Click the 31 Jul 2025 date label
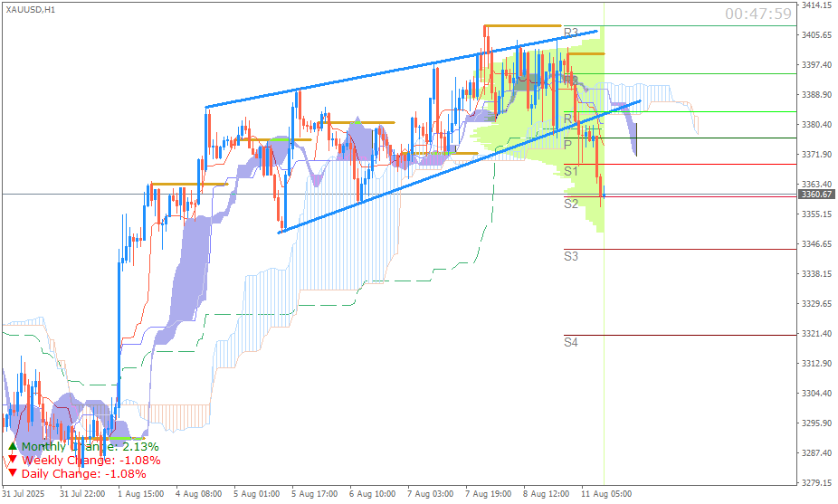Viewport: 838px width, 504px height. tap(24, 494)
